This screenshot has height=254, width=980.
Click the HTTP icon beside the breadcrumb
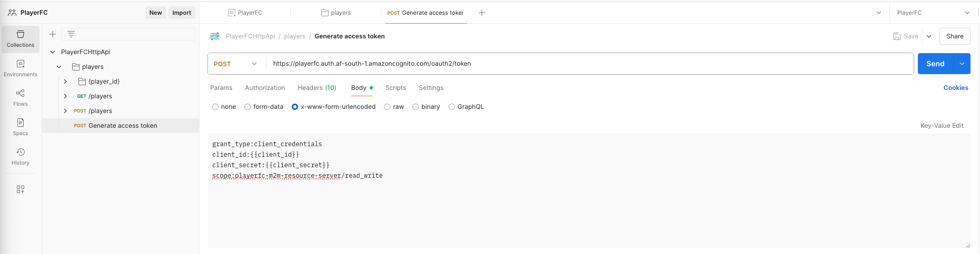215,36
